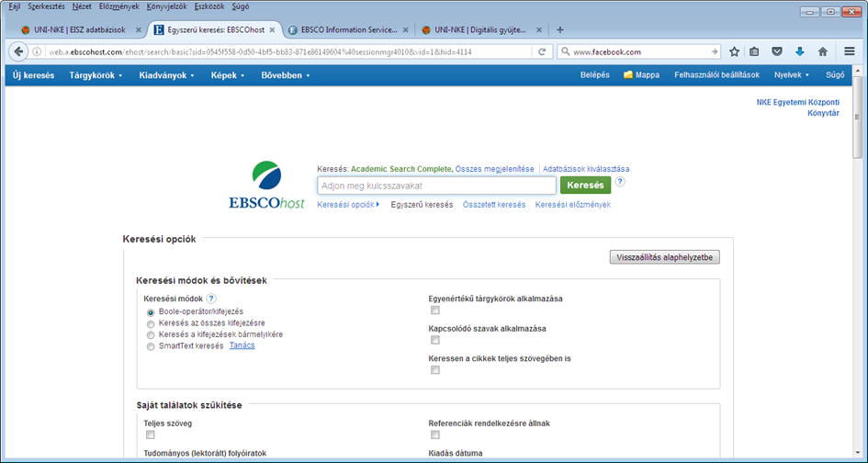
Task: Click Új keresés in blue toolbar
Action: click(x=33, y=75)
